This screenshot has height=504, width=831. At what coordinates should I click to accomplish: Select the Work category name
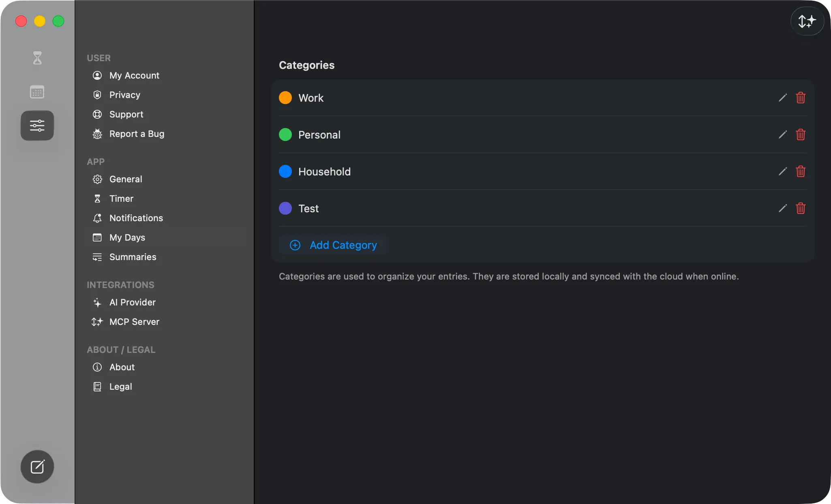(x=311, y=98)
